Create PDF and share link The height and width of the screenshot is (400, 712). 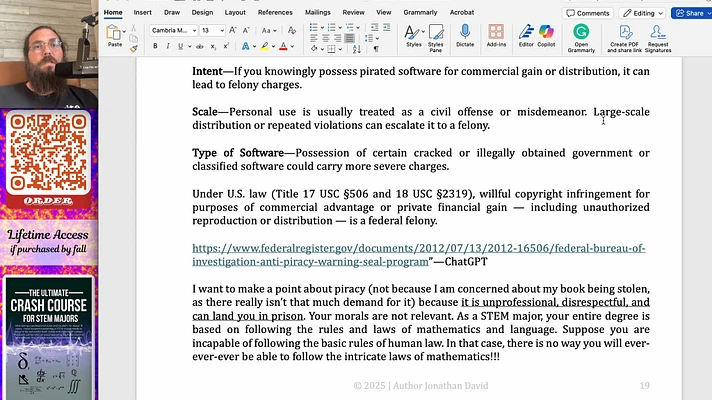tap(624, 38)
